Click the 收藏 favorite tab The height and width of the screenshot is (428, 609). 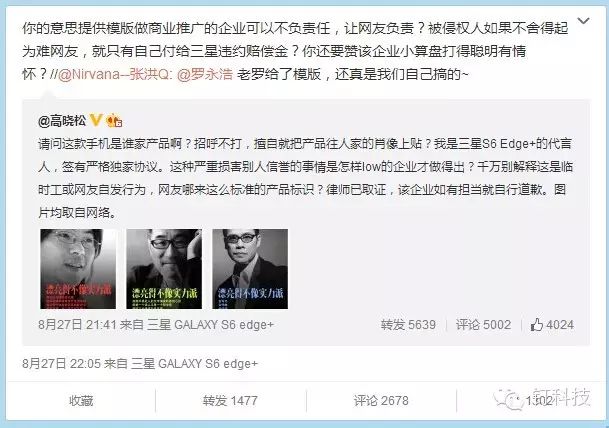[x=81, y=400]
